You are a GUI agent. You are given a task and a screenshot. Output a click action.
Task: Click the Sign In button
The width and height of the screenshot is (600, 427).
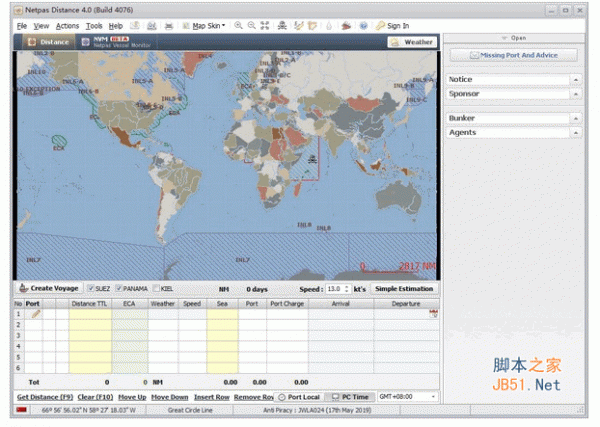(x=392, y=26)
